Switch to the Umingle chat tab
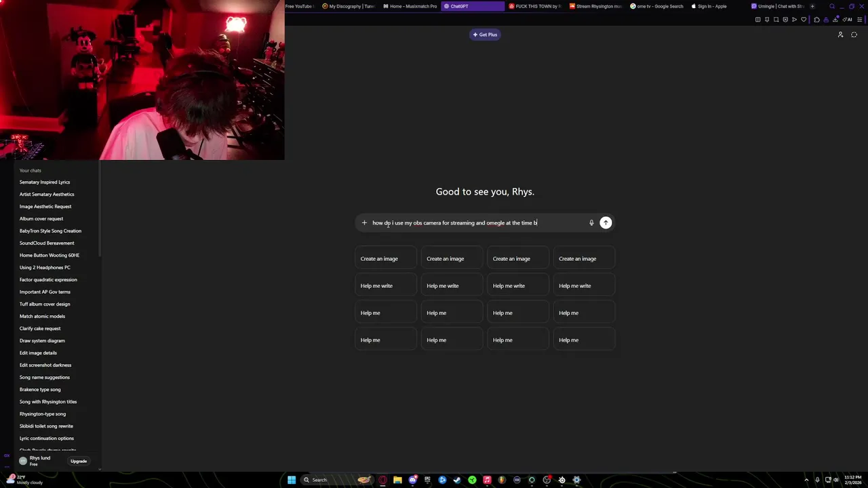 pos(778,6)
